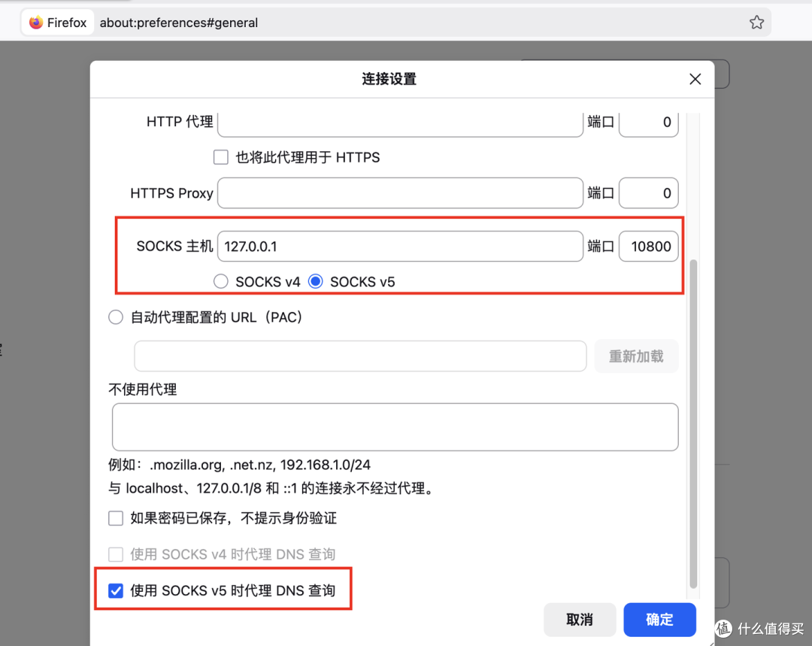
Task: Uncheck 使用 SOCKS v5 时代理 DNS 查询
Action: click(116, 590)
